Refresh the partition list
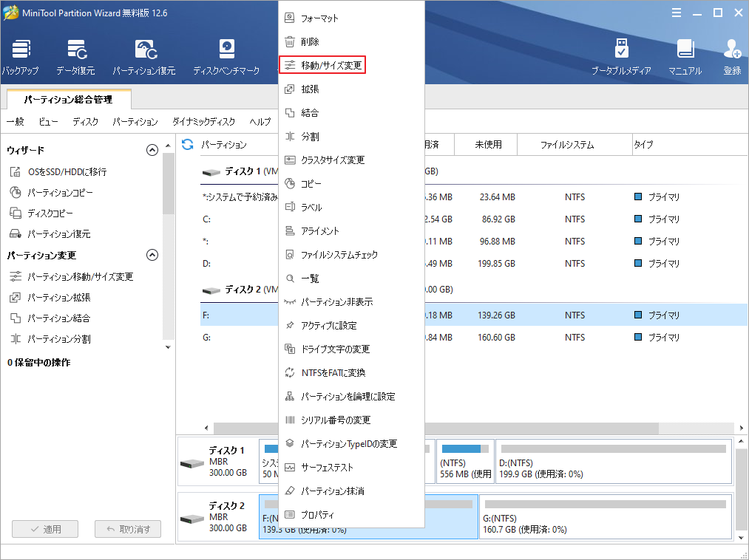Screen dimensions: 749x560 (187, 145)
